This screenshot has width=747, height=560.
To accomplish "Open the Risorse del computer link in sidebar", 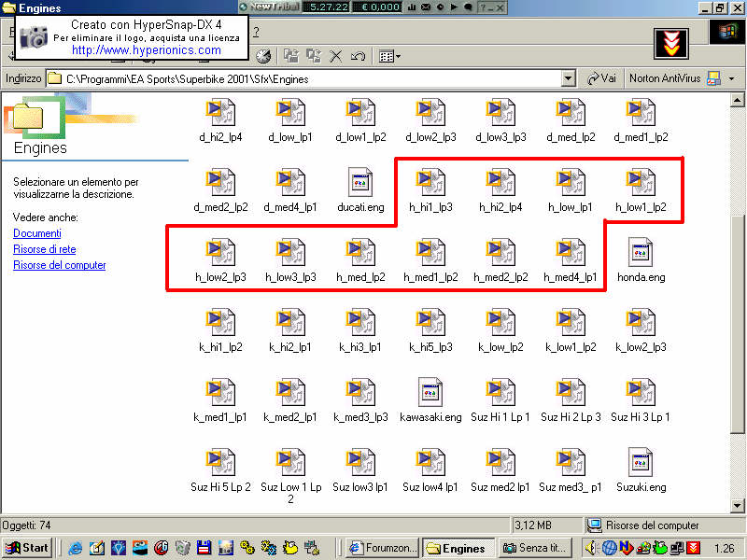I will pos(60,265).
